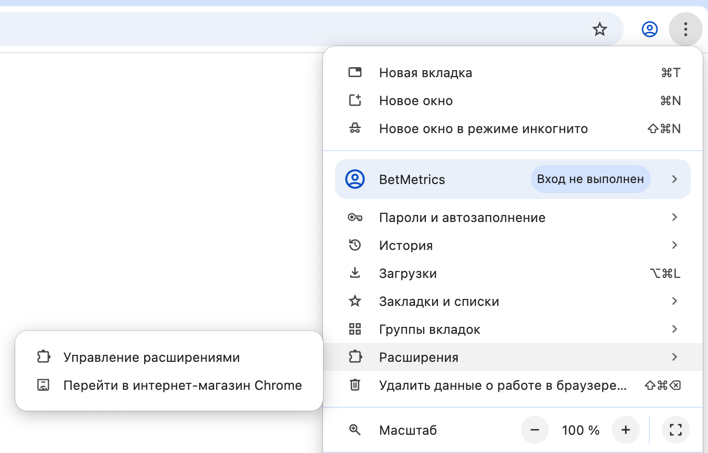The width and height of the screenshot is (708, 453).
Task: Click the Расширения submenu chevron
Action: point(675,357)
